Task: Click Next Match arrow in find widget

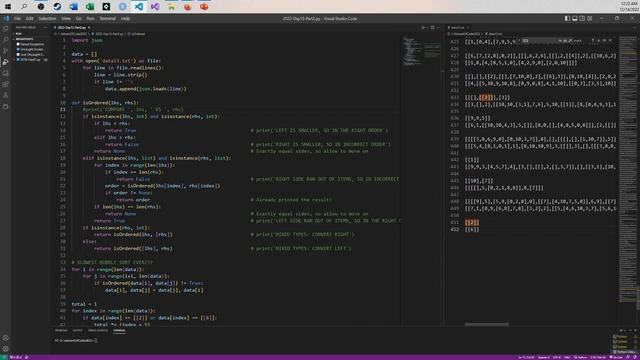Action: (598, 41)
